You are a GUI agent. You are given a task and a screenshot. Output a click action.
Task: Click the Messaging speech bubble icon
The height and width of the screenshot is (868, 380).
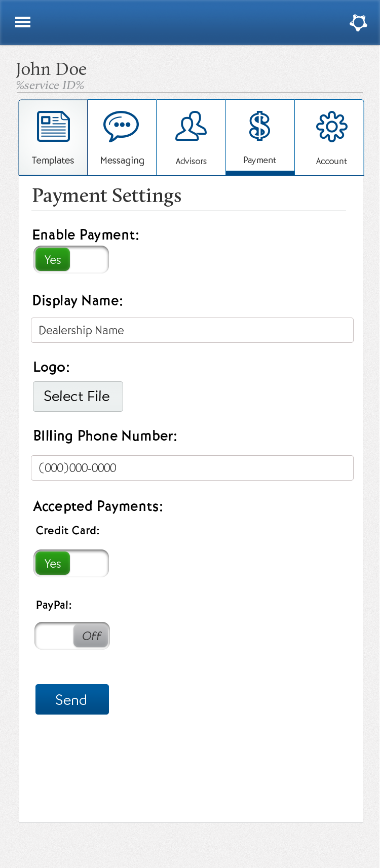coord(121,126)
